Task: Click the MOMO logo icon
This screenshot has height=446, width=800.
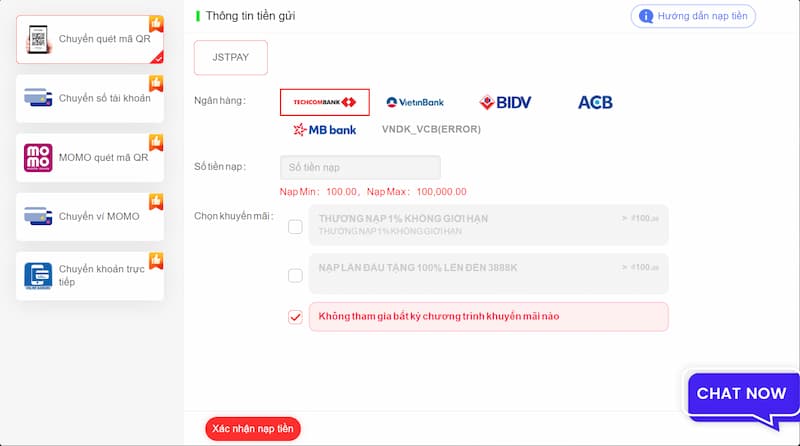Action: coord(38,157)
